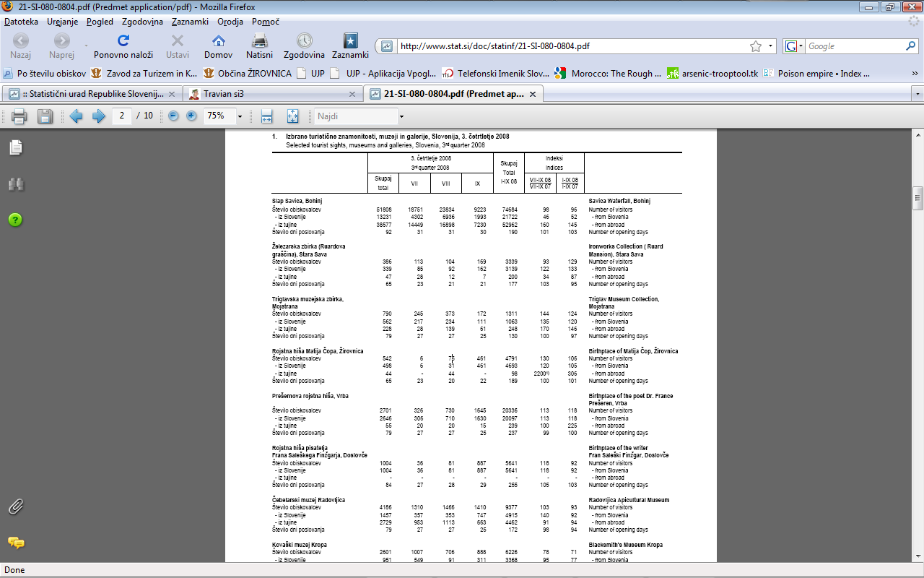Viewport: 924px width, 578px height.
Task: Open the Google search engine selector
Action: [794, 46]
